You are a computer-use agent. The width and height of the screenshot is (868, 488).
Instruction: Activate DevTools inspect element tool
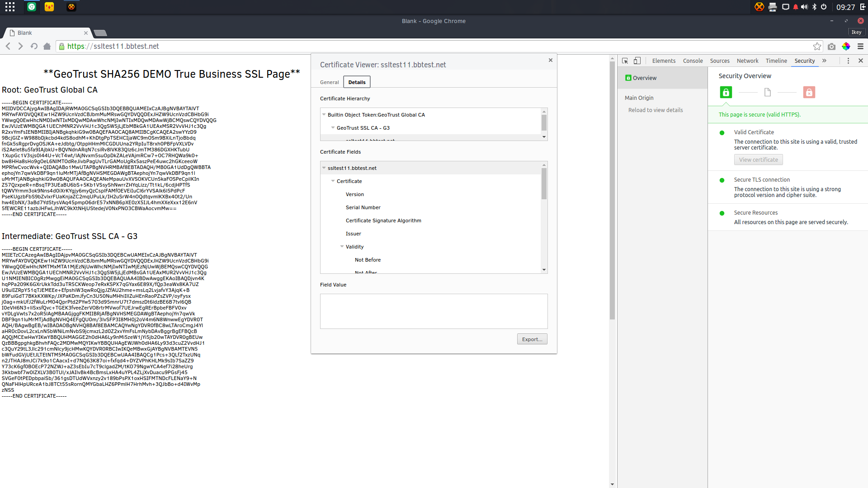pyautogui.click(x=625, y=61)
